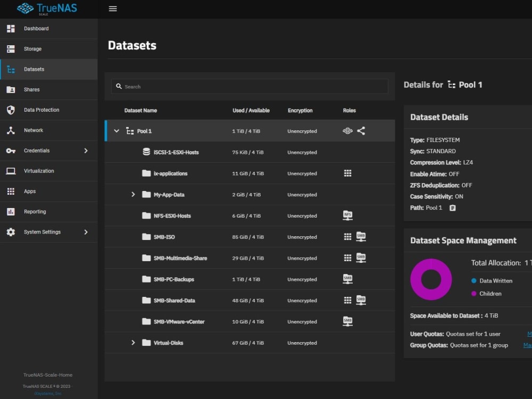Open Dashboard from the sidebar

[x=49, y=29]
